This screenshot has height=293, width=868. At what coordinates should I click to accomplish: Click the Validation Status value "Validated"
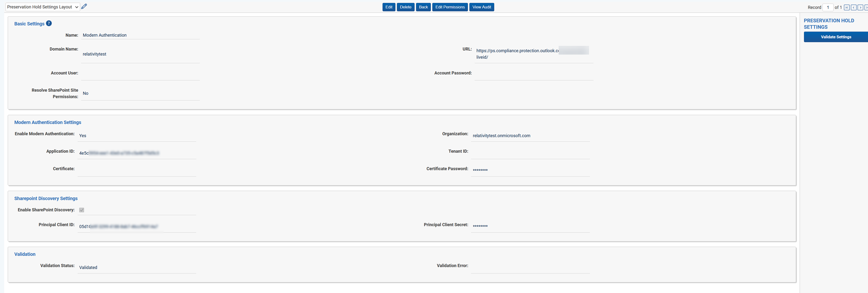[88, 268]
